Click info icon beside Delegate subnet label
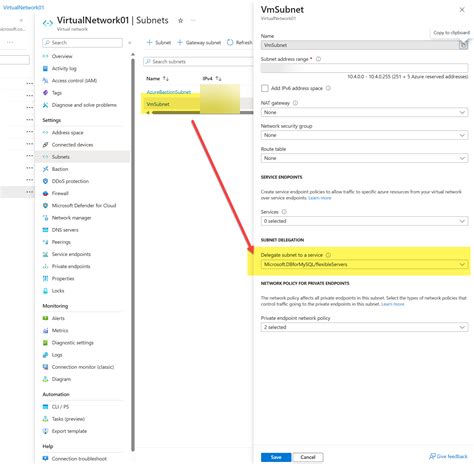This screenshot has height=464, width=474. point(328,255)
